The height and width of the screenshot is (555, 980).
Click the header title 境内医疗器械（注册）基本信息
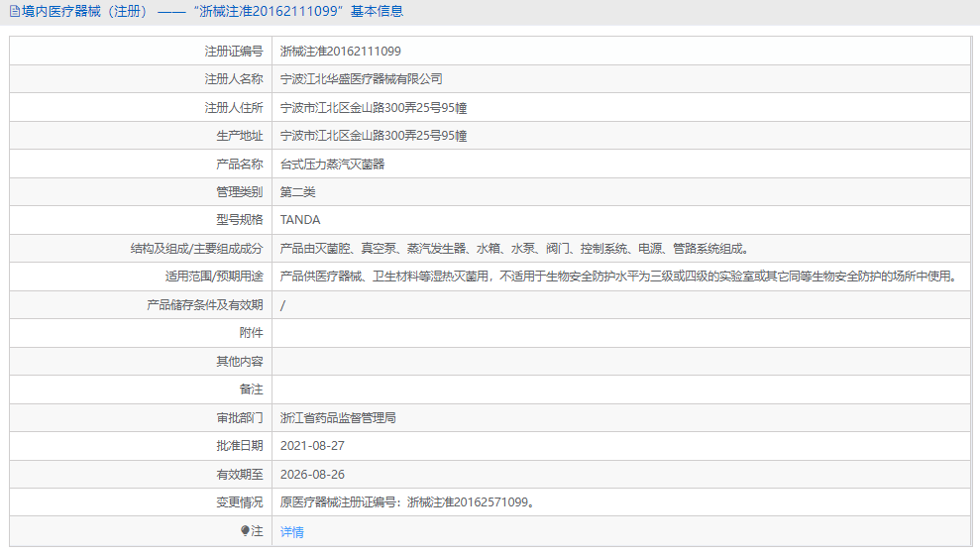212,11
